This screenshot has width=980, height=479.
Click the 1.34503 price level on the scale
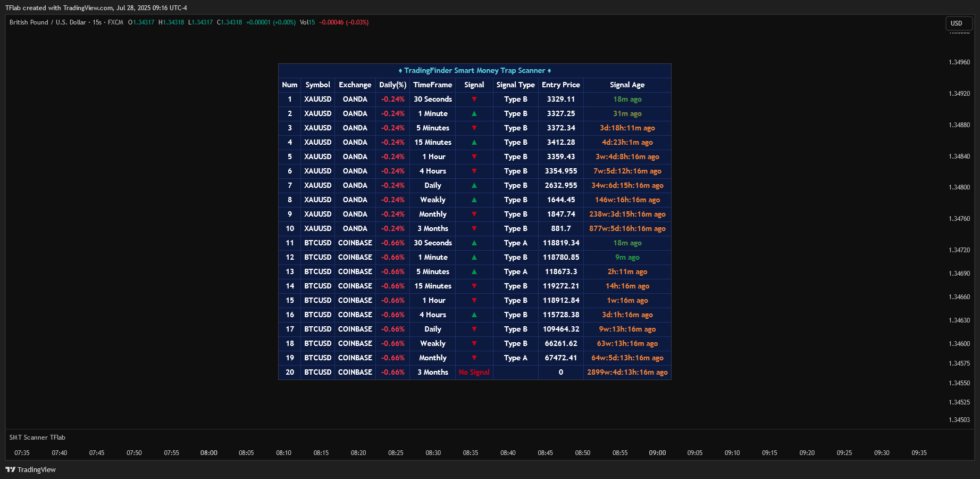point(959,420)
